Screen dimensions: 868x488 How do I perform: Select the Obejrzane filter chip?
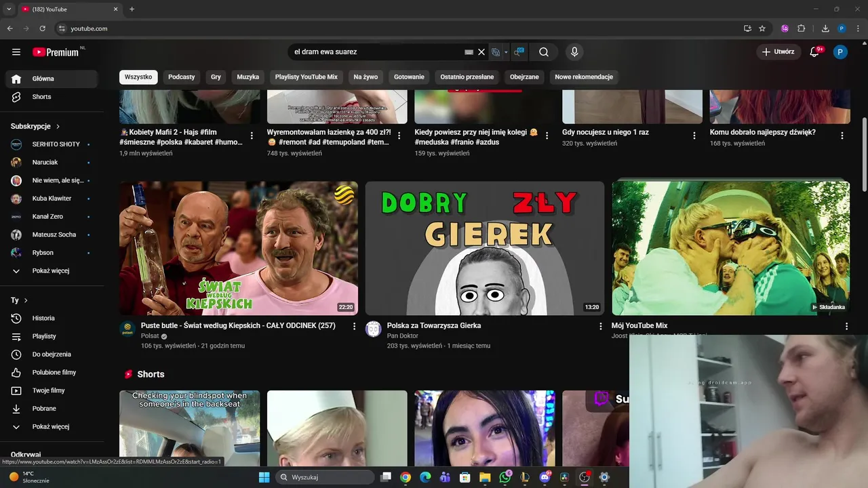(524, 77)
